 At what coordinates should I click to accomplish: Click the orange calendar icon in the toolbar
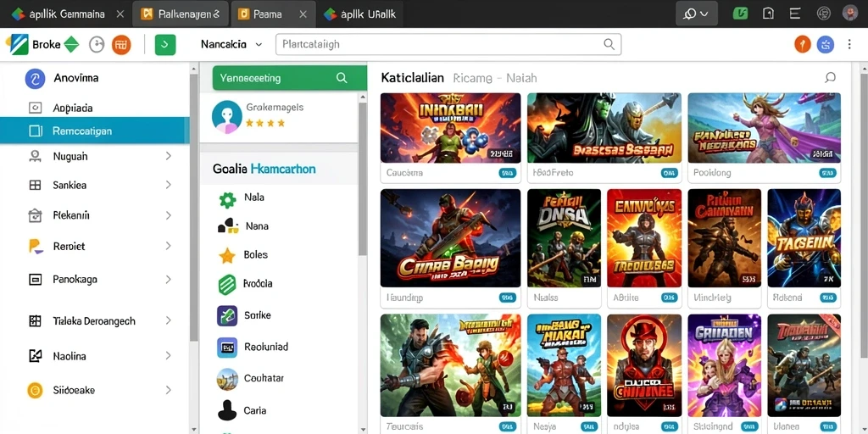(121, 44)
